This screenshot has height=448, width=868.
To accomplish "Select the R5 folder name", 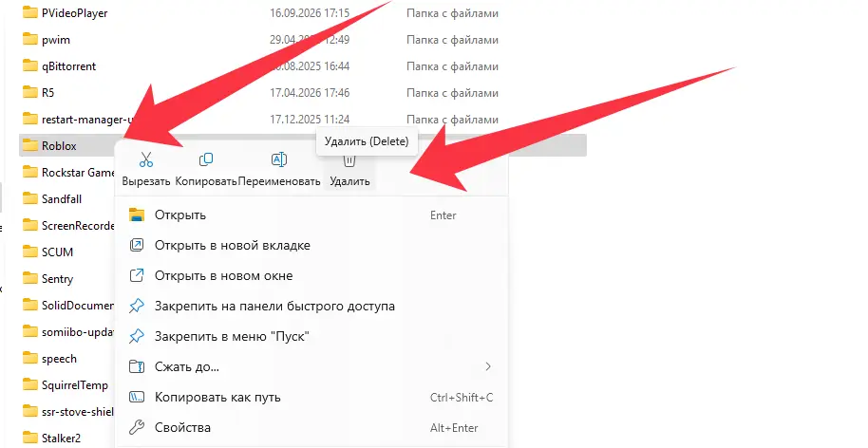I will tap(48, 93).
